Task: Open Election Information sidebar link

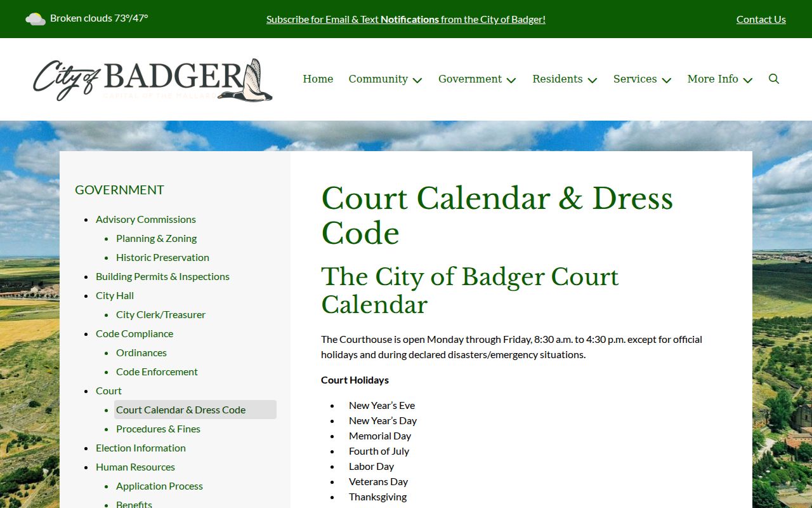Action: pyautogui.click(x=141, y=448)
